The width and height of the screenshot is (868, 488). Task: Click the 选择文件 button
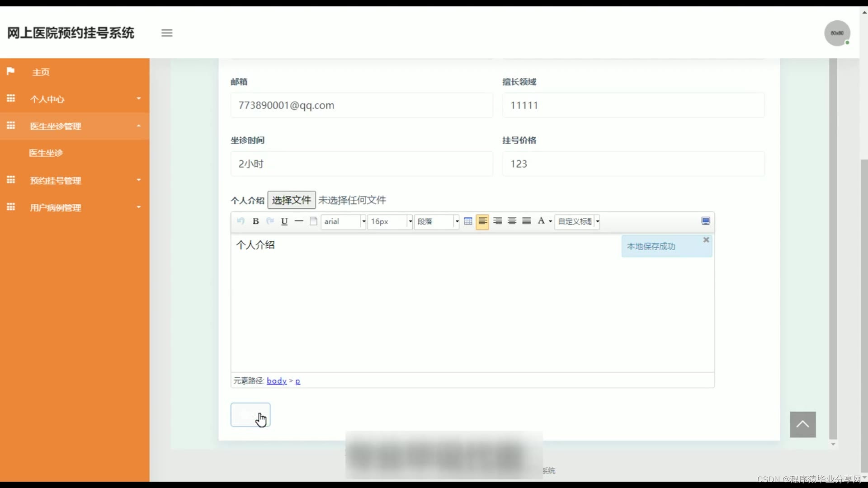(291, 200)
